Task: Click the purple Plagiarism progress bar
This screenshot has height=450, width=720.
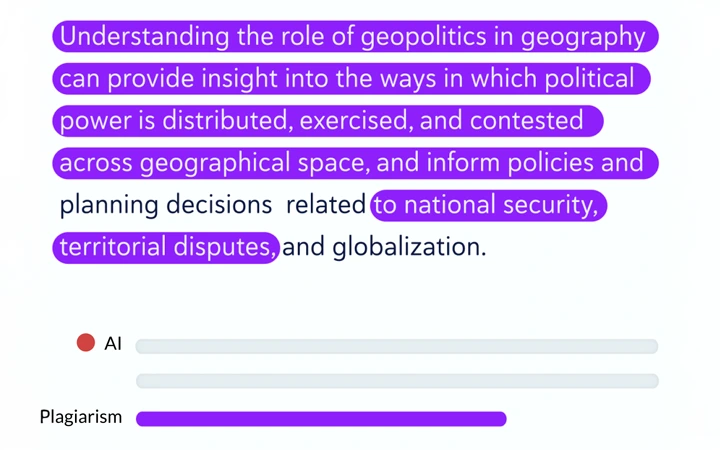Action: pyautogui.click(x=321, y=419)
